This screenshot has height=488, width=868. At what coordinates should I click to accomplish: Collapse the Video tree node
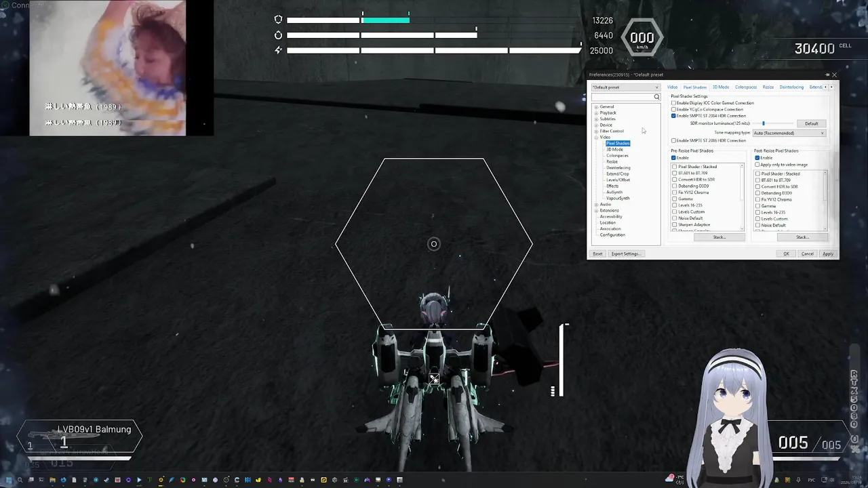point(596,138)
